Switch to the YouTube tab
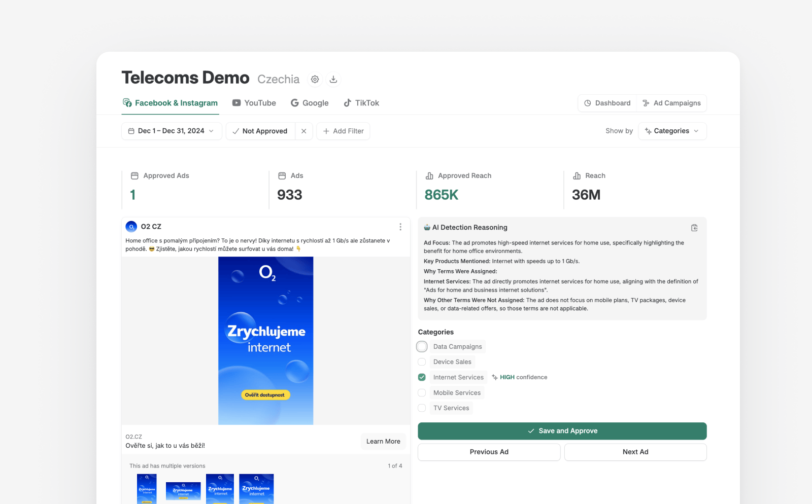This screenshot has height=504, width=812. tap(254, 103)
